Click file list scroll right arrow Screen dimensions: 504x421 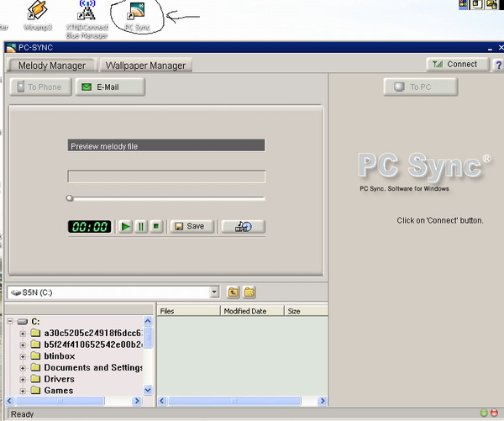pyautogui.click(x=322, y=401)
